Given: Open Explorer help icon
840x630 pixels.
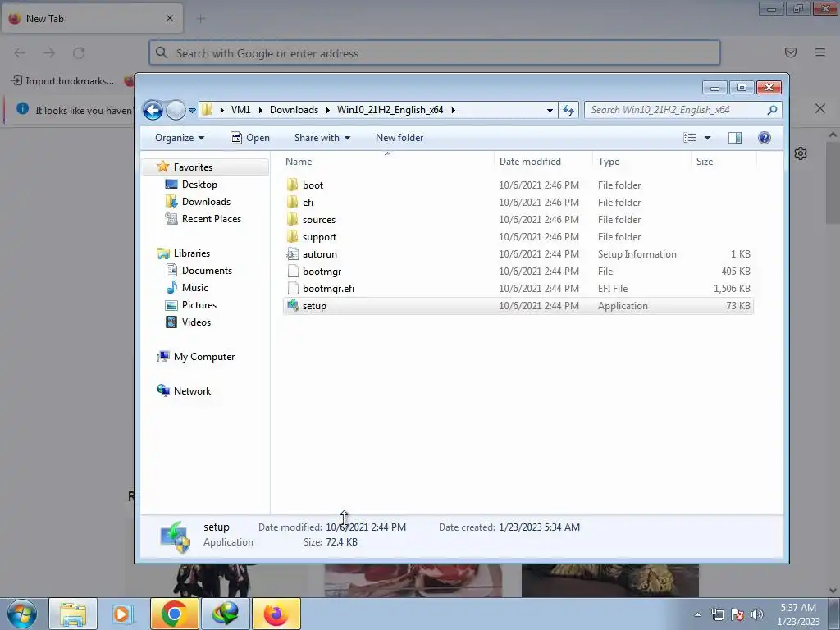Looking at the screenshot, I should [765, 138].
